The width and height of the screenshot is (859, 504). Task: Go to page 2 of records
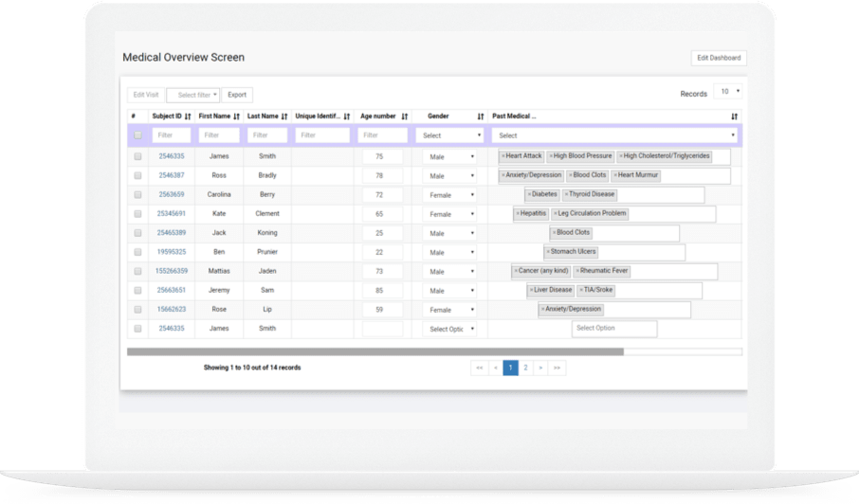point(525,368)
